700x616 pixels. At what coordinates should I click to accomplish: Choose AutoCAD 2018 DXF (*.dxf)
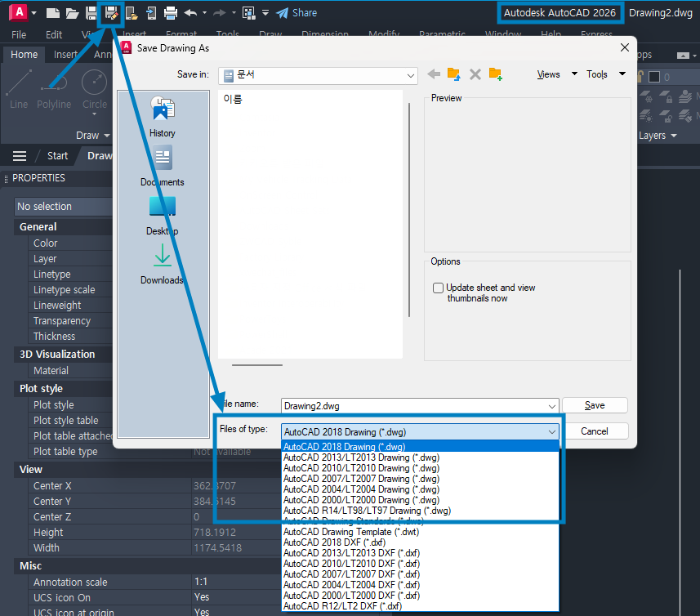pos(420,542)
